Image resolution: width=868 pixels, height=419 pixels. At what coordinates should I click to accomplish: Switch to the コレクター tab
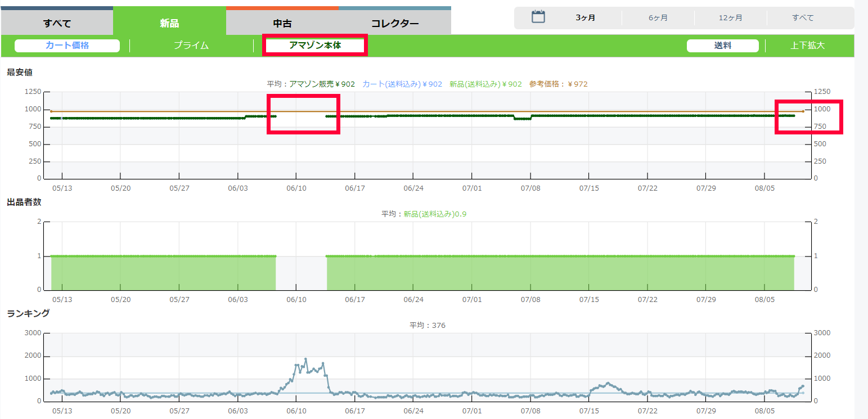pyautogui.click(x=394, y=23)
